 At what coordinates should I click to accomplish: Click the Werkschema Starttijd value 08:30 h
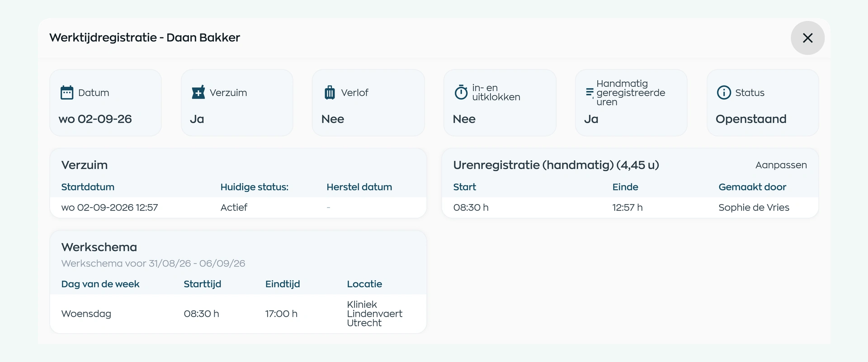click(201, 314)
